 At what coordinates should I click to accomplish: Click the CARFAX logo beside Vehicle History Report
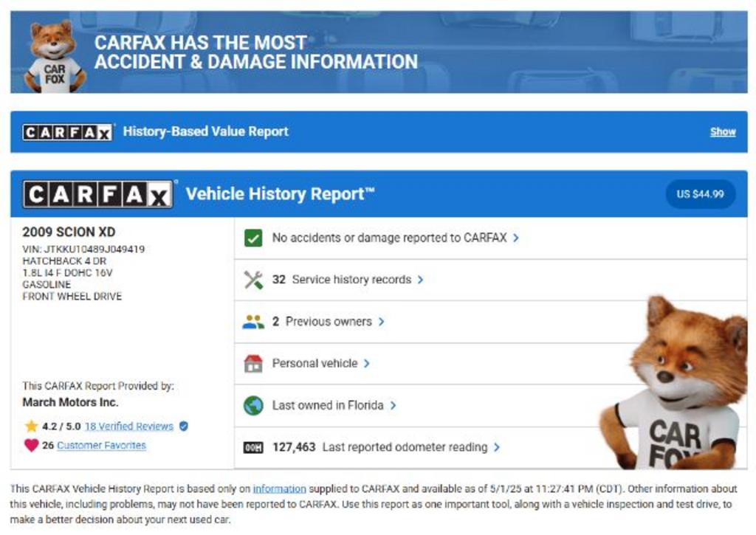coord(98,194)
